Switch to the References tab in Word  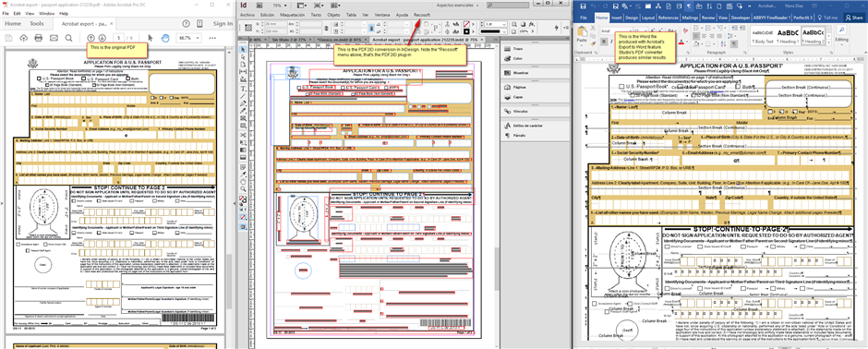(x=669, y=18)
